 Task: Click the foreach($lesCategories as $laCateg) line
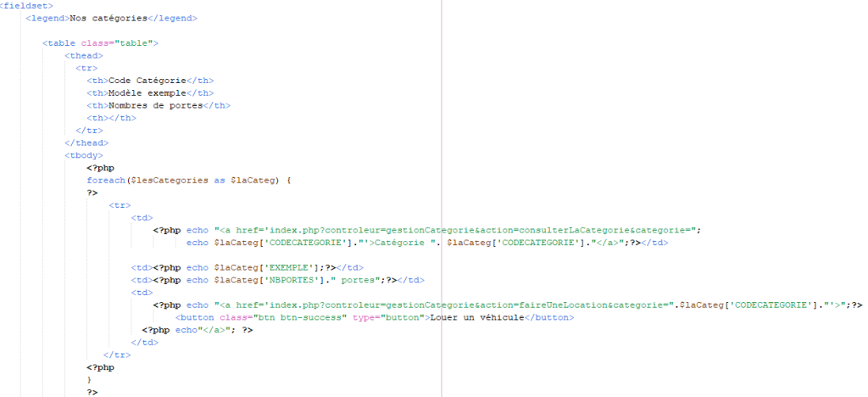point(189,181)
